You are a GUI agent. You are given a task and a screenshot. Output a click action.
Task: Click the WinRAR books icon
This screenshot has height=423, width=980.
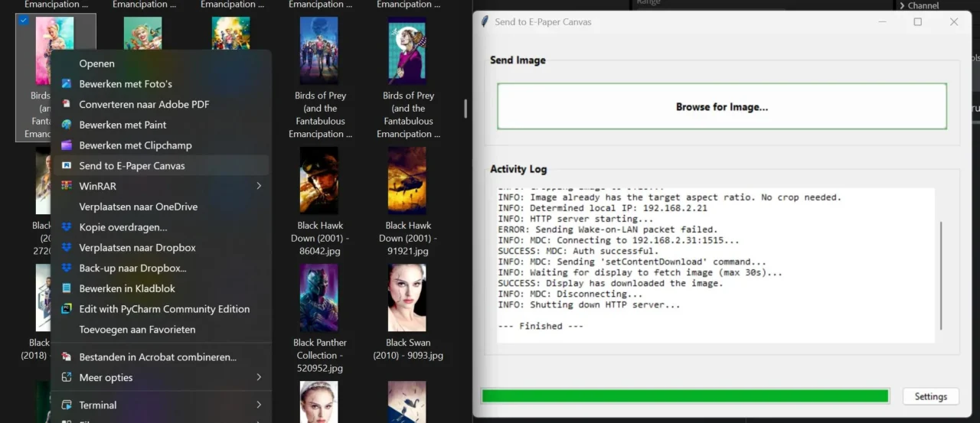[x=67, y=186]
